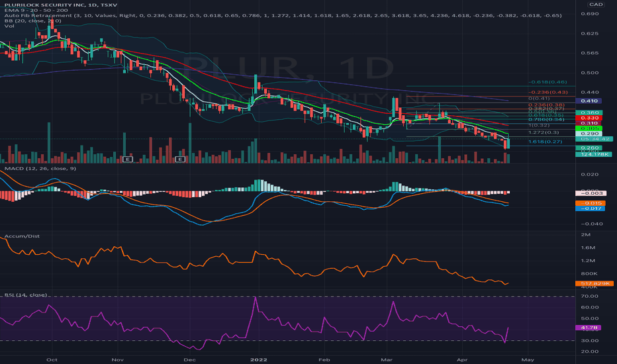Select the EMA 9 - 20 - 50 - 200 legend
This screenshot has height=364, width=617.
[36, 10]
